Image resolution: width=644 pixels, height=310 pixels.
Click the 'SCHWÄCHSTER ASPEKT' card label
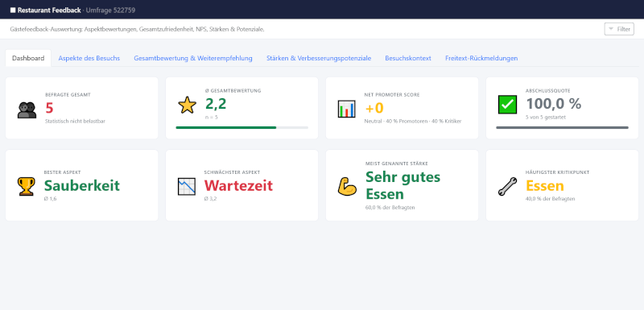(x=232, y=172)
